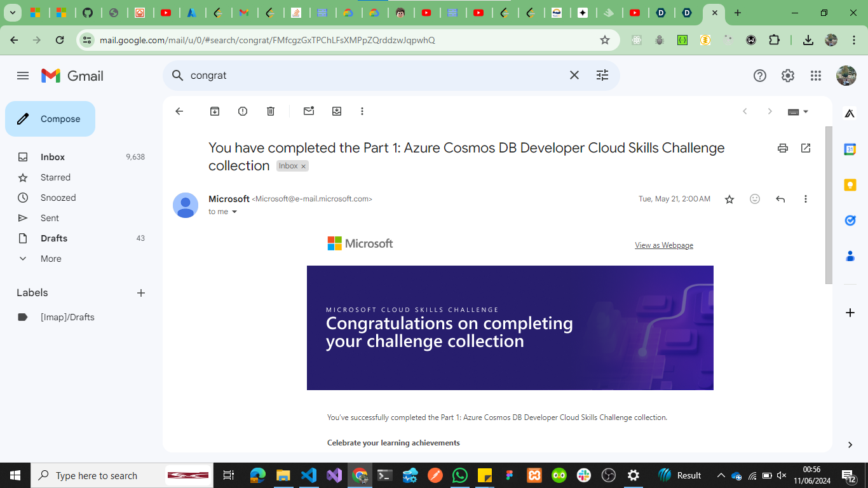The image size is (868, 488).
Task: Expand the More section in the sidebar
Action: tap(51, 259)
